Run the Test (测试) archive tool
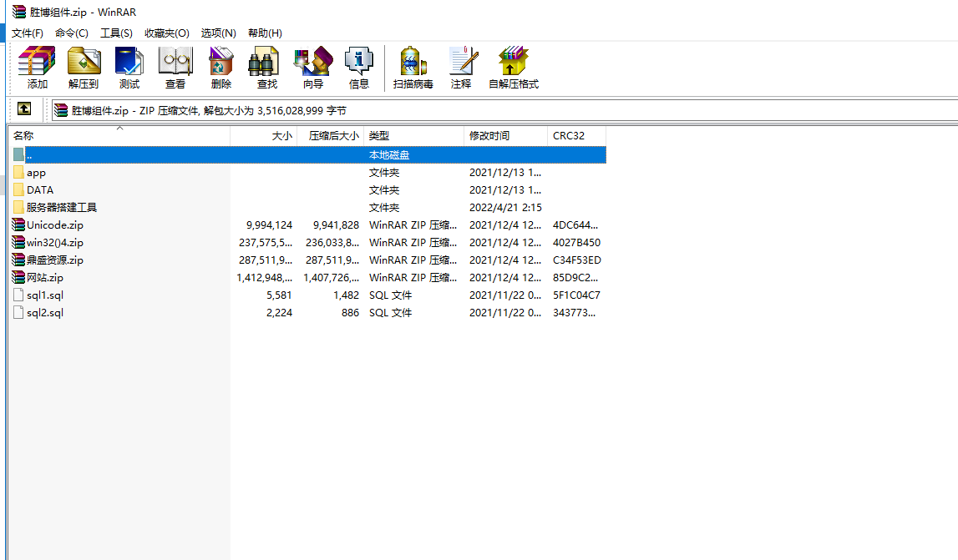This screenshot has width=958, height=560. 129,67
